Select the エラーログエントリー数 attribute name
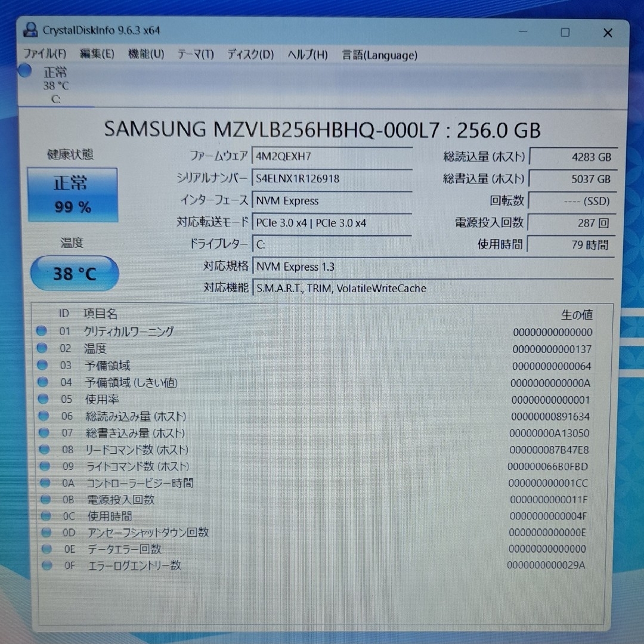 134,565
